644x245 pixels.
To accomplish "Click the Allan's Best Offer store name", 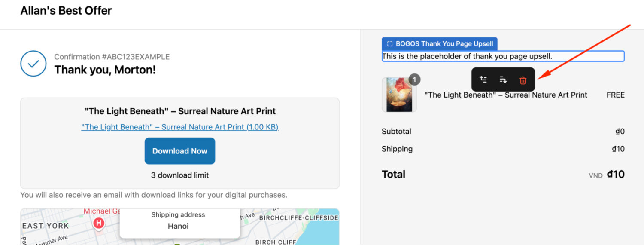I will 66,11.
